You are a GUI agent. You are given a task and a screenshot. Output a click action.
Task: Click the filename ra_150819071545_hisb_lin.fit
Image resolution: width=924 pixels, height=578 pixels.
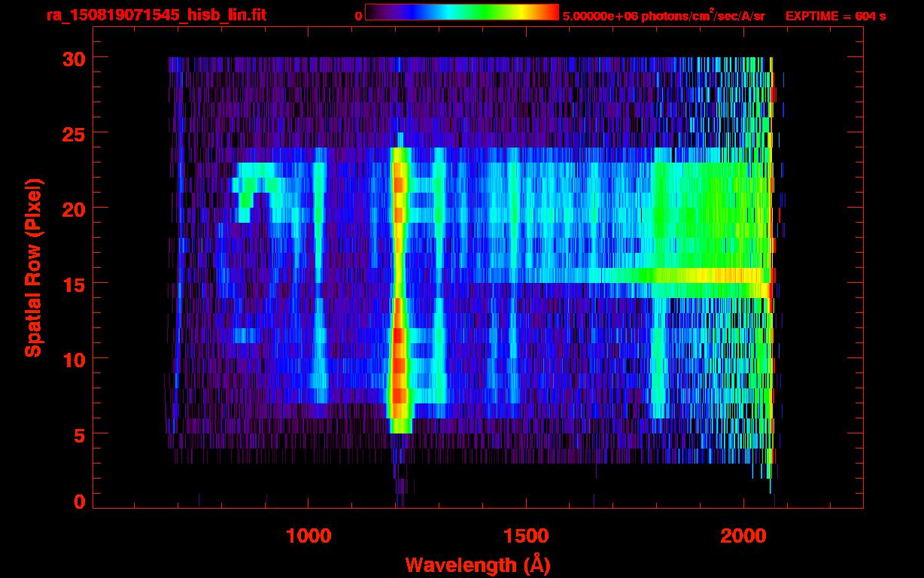156,15
